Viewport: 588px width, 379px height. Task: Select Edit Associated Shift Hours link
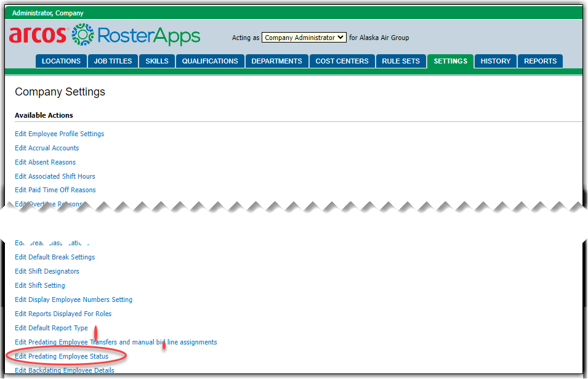coord(55,176)
